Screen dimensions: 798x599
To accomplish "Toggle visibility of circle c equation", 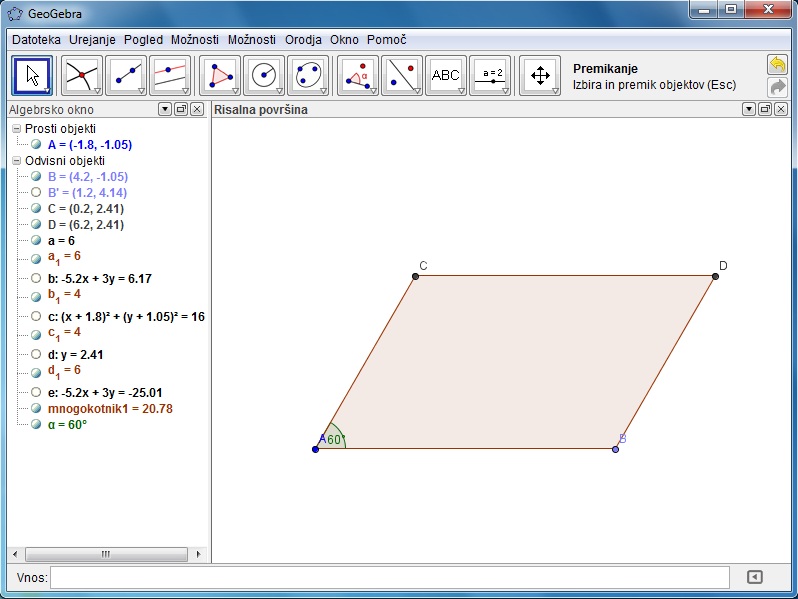I will click(x=36, y=316).
